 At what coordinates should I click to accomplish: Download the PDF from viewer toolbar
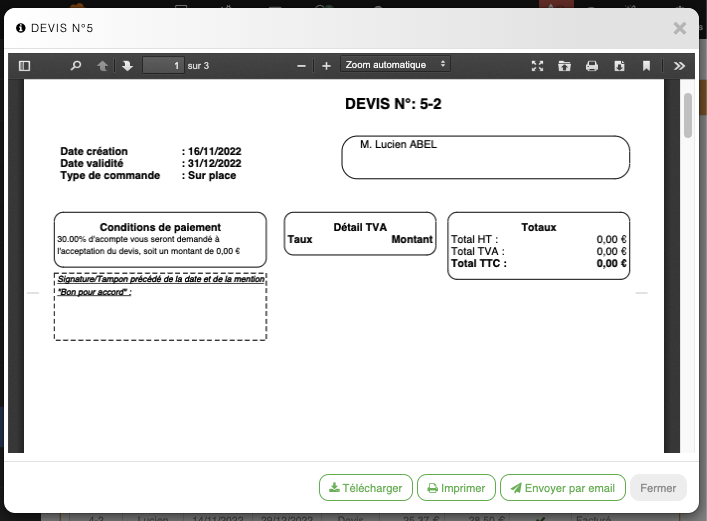(x=619, y=66)
